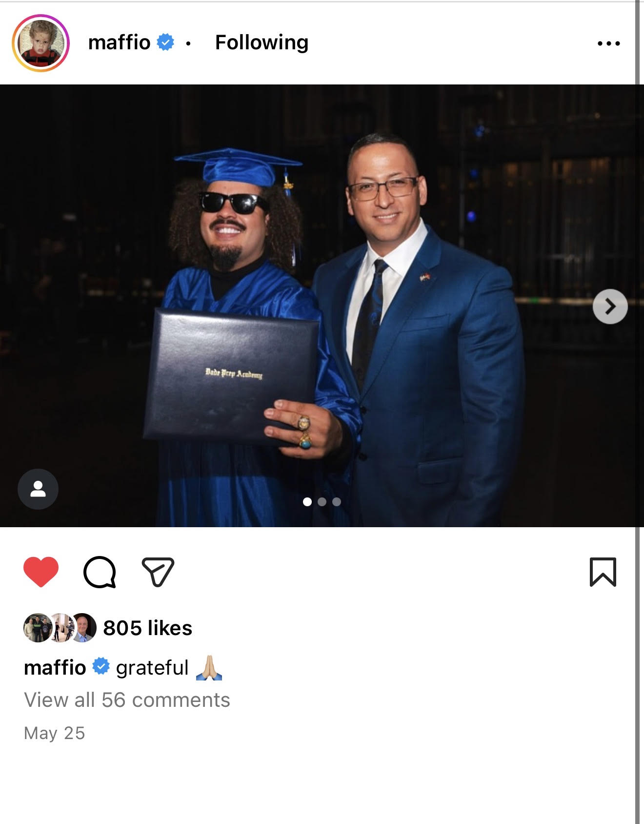644x824 pixels.
Task: Click the third liker avatar thumbnail
Action: point(83,628)
